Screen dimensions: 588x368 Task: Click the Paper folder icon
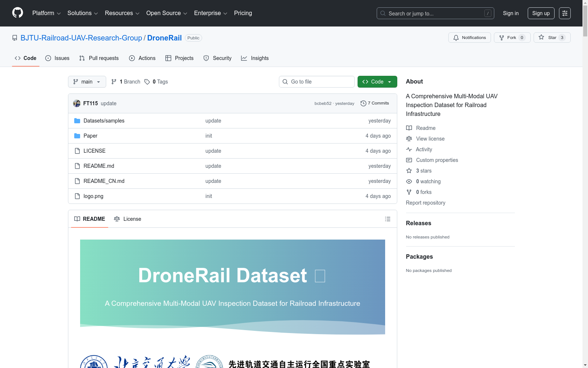point(77,136)
